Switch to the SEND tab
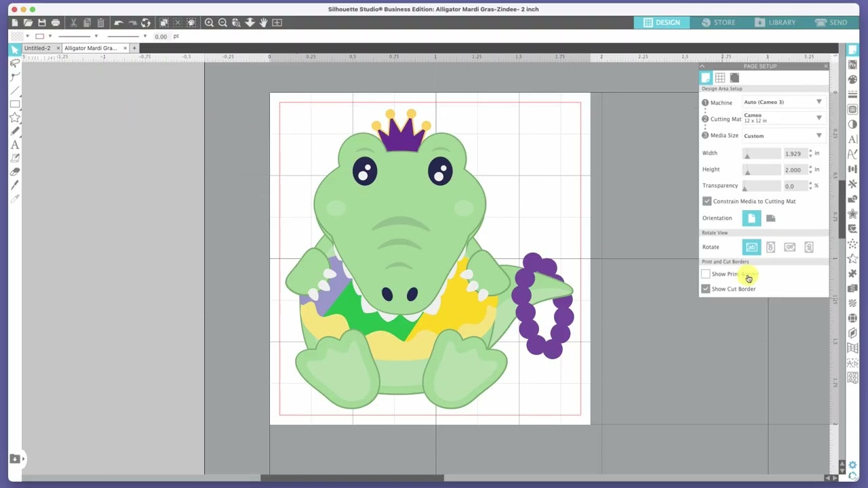 pos(832,22)
